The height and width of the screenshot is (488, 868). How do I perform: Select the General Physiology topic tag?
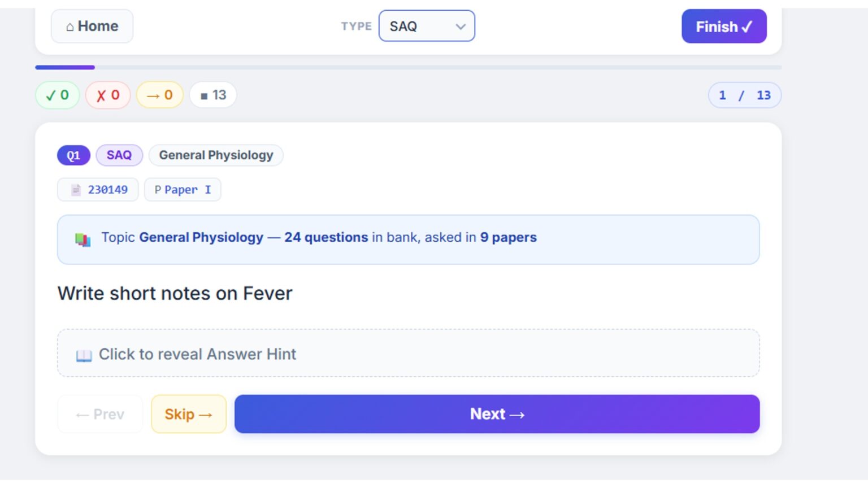coord(216,155)
